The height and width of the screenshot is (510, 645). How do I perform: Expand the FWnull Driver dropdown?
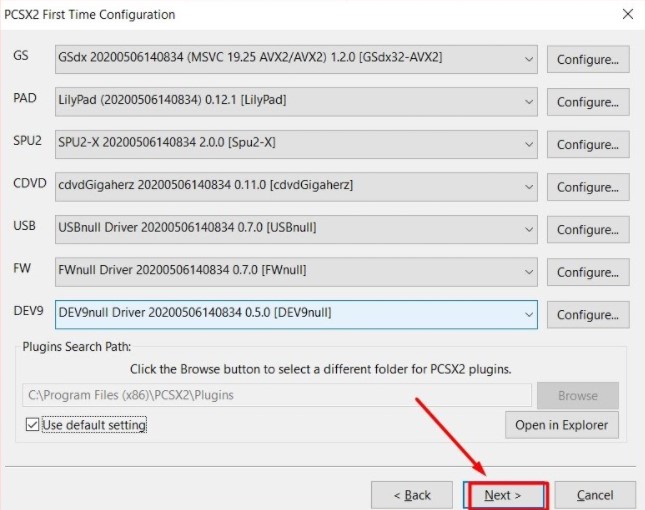pos(296,271)
